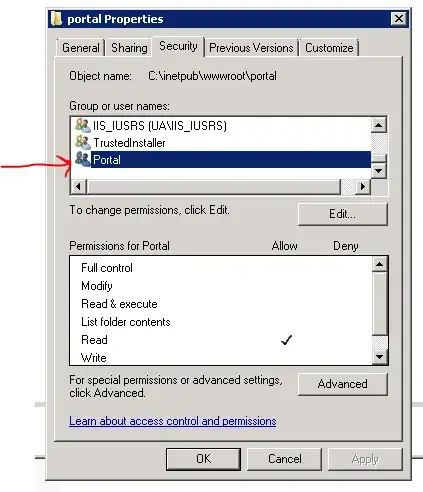Switch to the General tab

(81, 48)
